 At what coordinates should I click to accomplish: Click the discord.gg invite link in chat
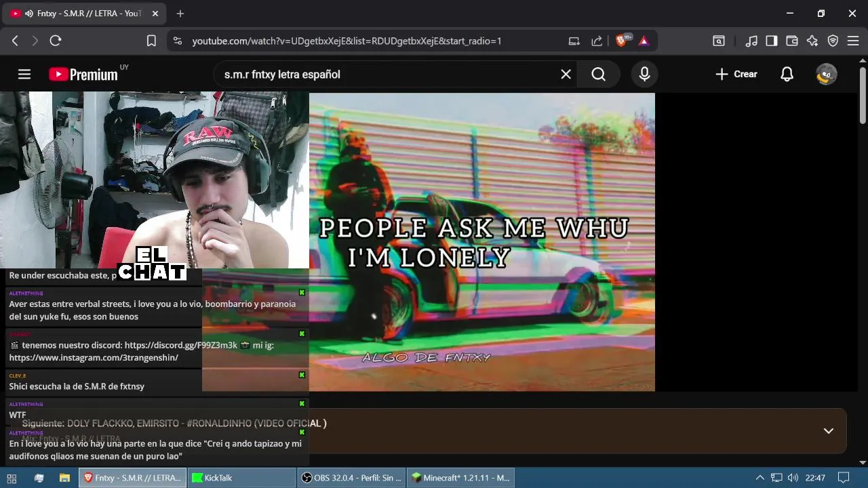point(181,345)
